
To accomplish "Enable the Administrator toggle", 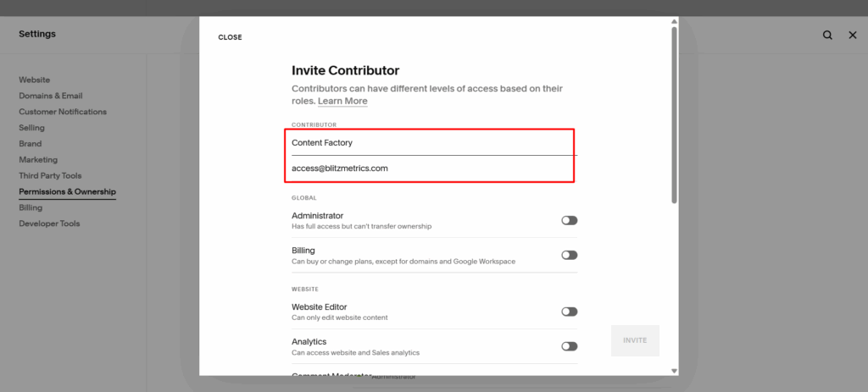I will click(x=569, y=220).
